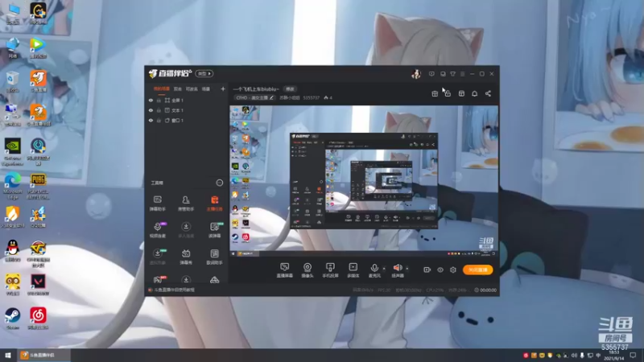Expand the arrow next to 扬声器

[x=407, y=269]
